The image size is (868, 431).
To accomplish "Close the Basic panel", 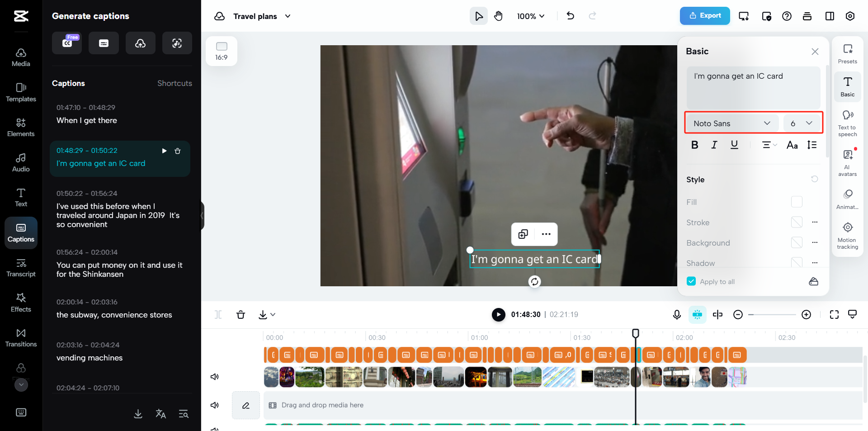I will [x=815, y=52].
